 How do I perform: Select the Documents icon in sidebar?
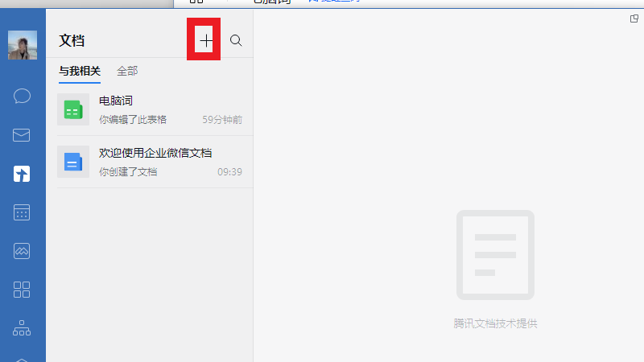click(x=23, y=174)
